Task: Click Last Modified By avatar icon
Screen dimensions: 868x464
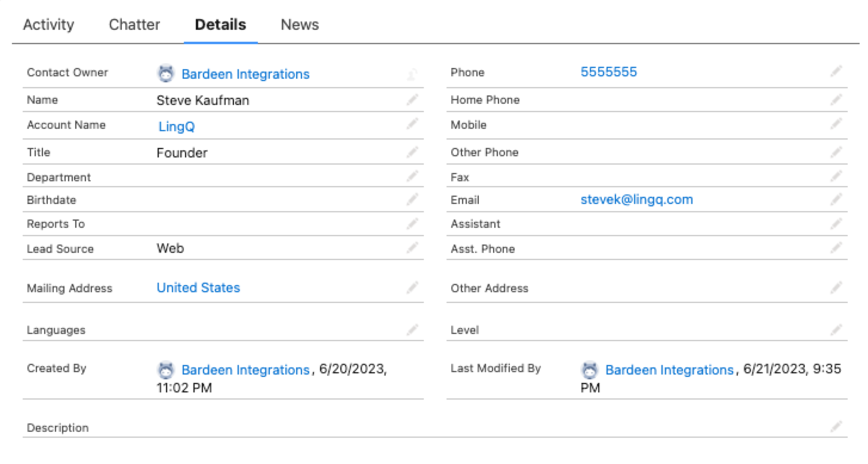Action: pyautogui.click(x=589, y=370)
